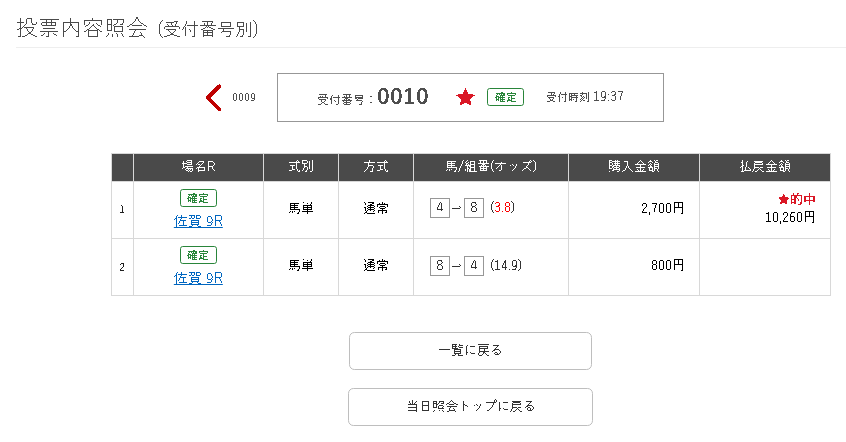Open the 佐賀 9R link in row 2
This screenshot has height=442, width=846.
[x=198, y=278]
